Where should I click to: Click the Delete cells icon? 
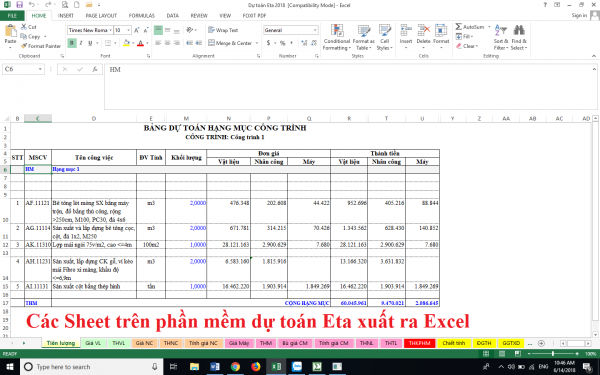tap(424, 31)
